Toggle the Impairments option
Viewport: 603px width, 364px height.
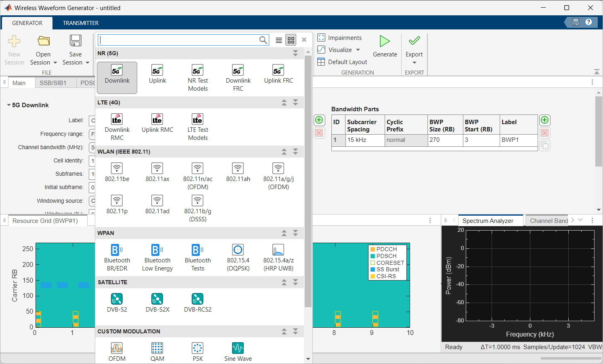click(x=340, y=38)
